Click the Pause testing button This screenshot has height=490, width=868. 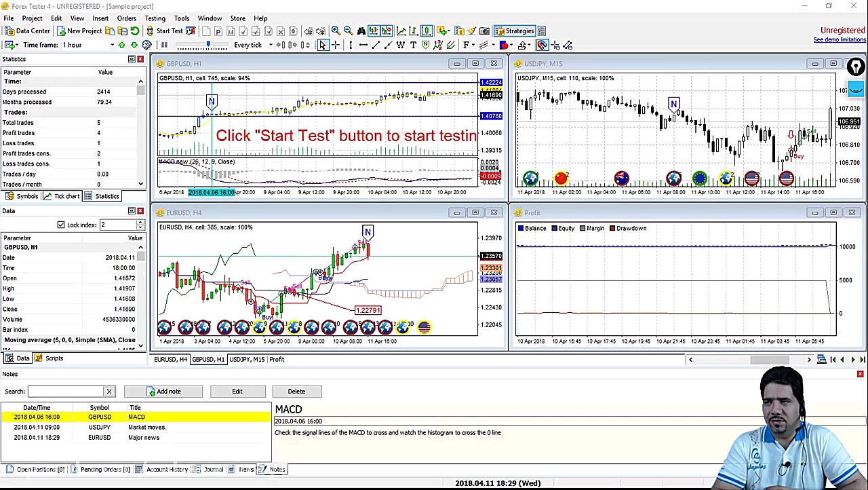(x=164, y=45)
